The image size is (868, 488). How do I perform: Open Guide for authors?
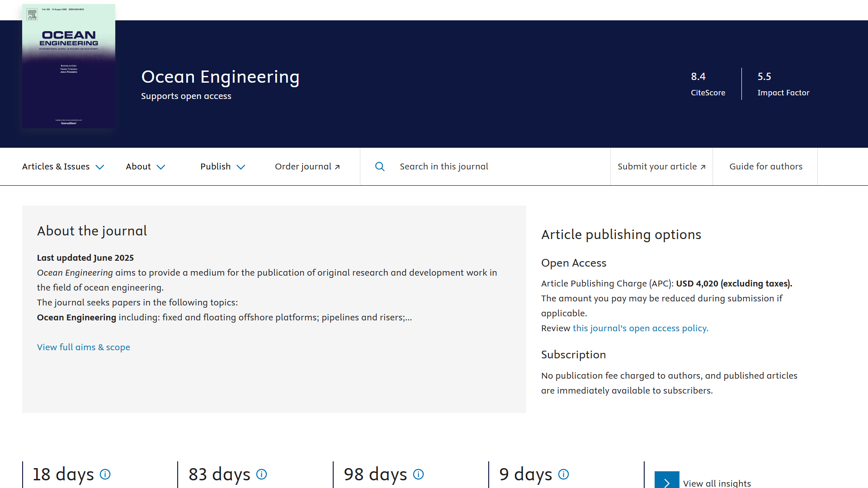[766, 167]
